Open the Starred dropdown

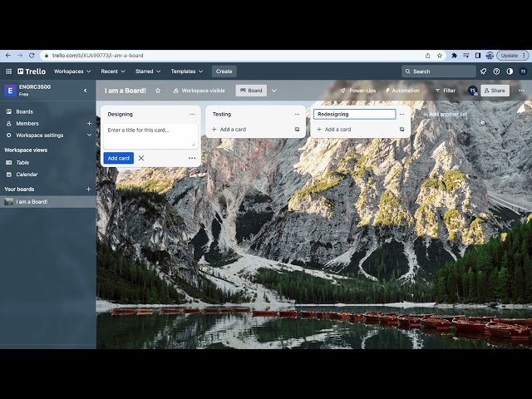coord(148,71)
